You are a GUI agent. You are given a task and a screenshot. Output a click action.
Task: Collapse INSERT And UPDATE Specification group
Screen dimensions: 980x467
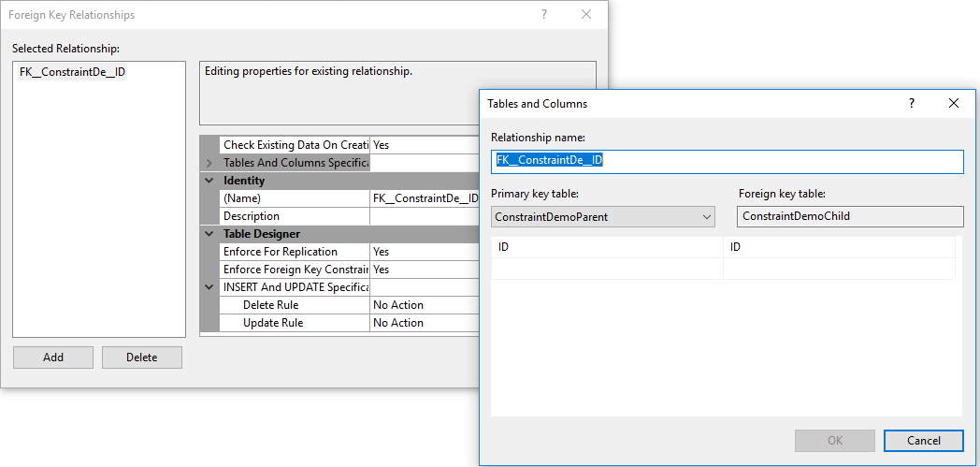click(209, 287)
